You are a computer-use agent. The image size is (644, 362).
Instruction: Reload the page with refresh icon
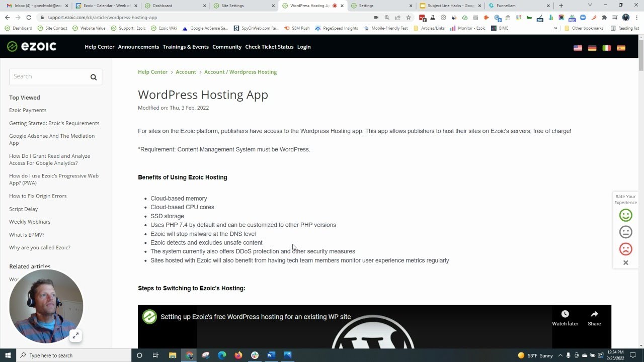click(x=29, y=17)
